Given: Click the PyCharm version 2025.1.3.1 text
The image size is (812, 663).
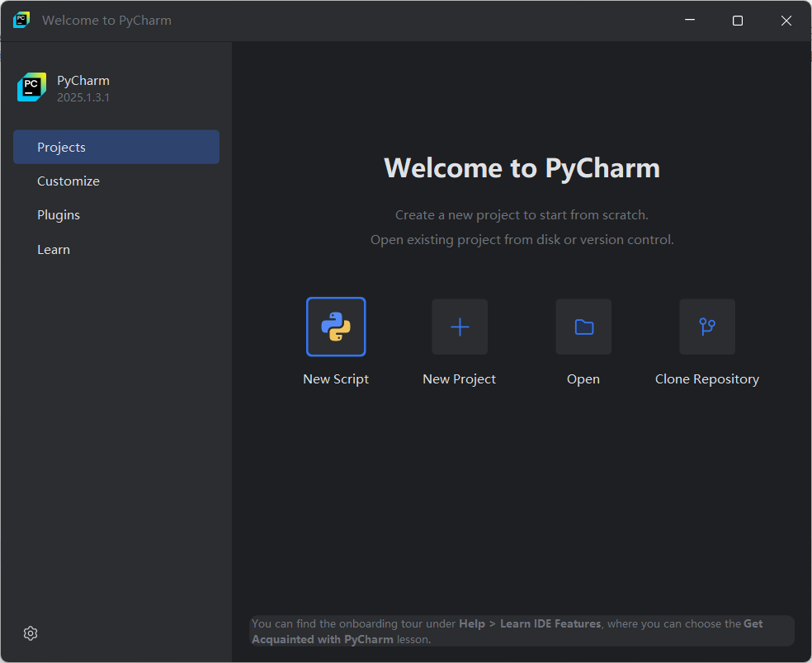Looking at the screenshot, I should [x=83, y=97].
